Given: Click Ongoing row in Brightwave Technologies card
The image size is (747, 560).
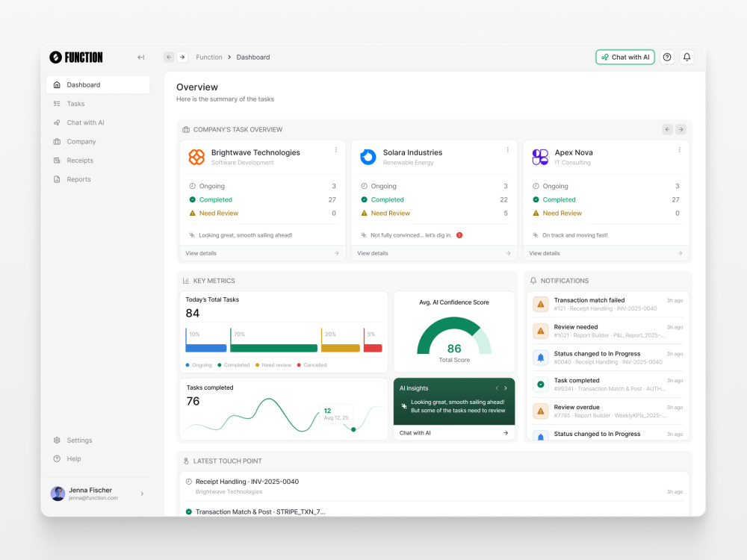Looking at the screenshot, I should pyautogui.click(x=262, y=186).
